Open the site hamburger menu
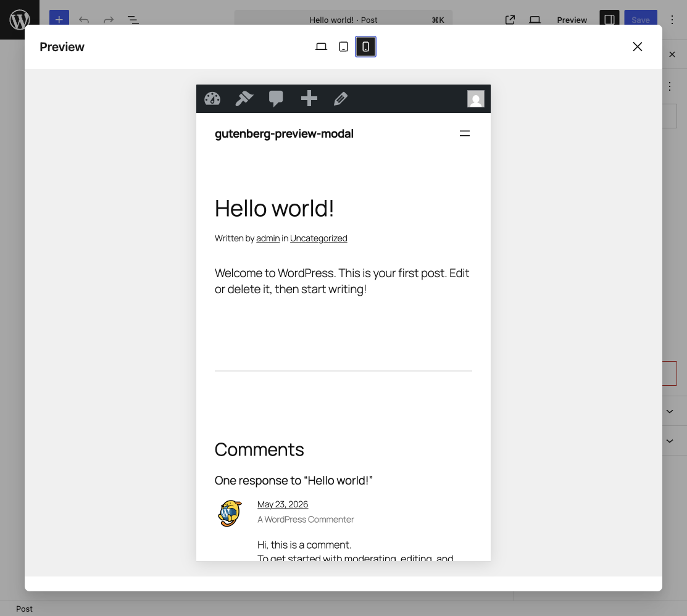Viewport: 687px width, 616px height. pyautogui.click(x=464, y=133)
